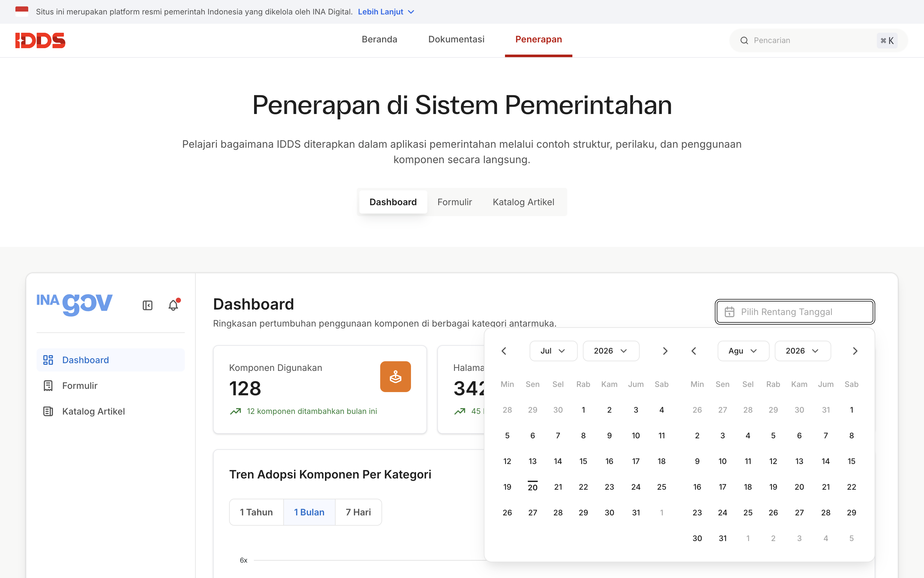Select July 4 in the calendar
The image size is (924, 578).
tap(661, 410)
